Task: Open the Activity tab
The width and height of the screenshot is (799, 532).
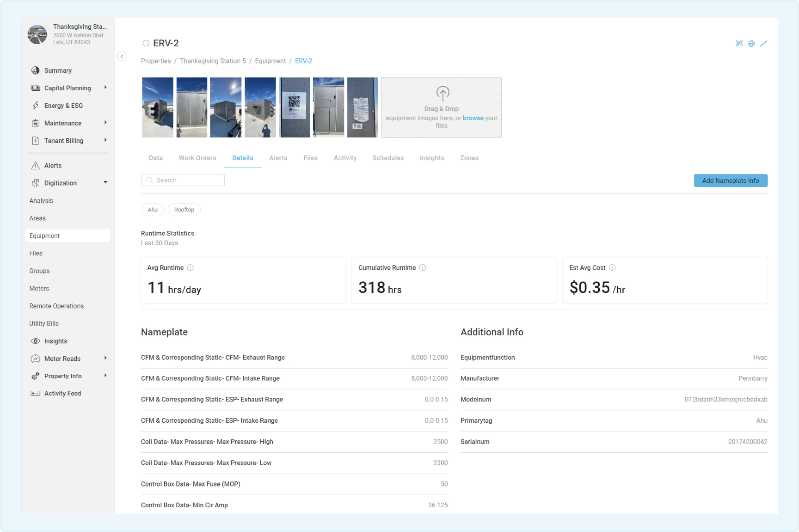Action: (x=345, y=158)
